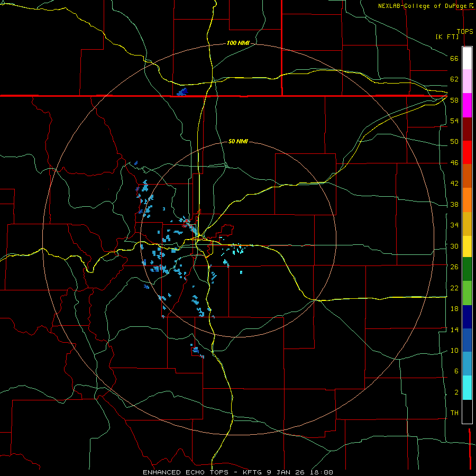Click the dark red legend swatch
The image size is (476, 476).
point(467,129)
